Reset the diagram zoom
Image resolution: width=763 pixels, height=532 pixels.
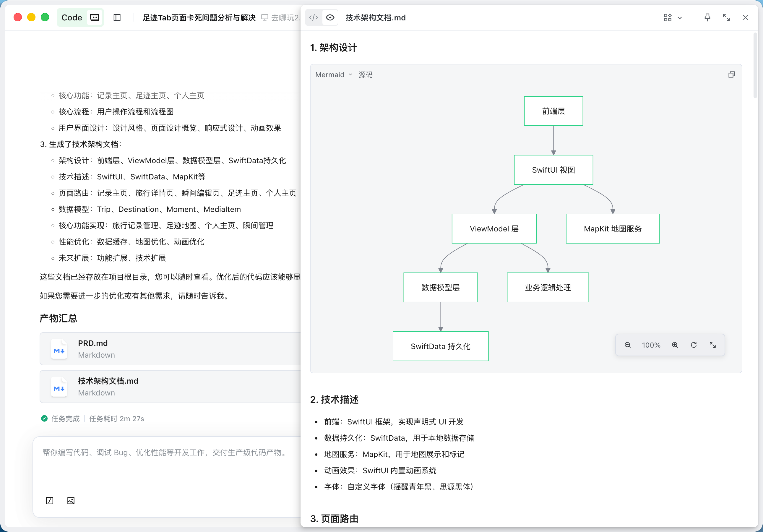694,345
